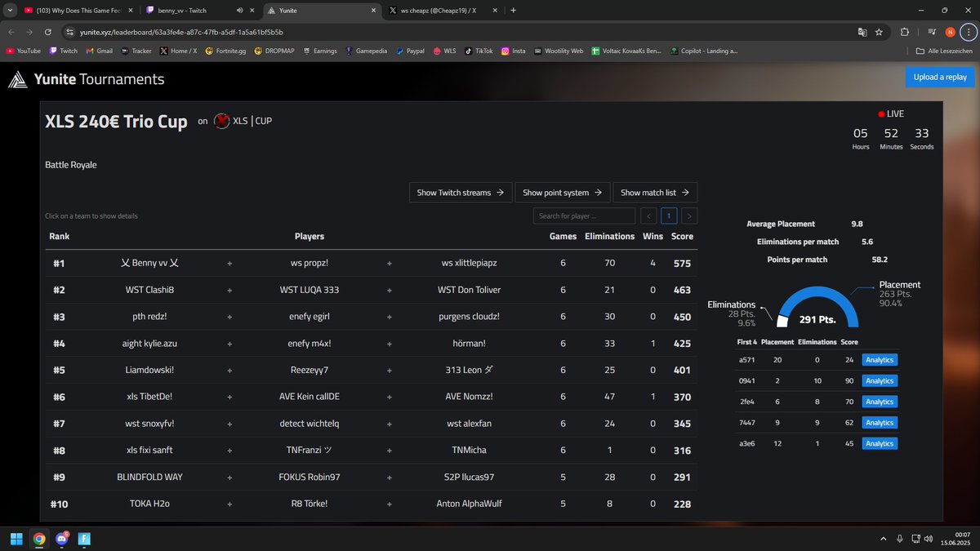Open the Gmail bookmark
Image resolution: width=980 pixels, height=551 pixels.
coord(100,51)
